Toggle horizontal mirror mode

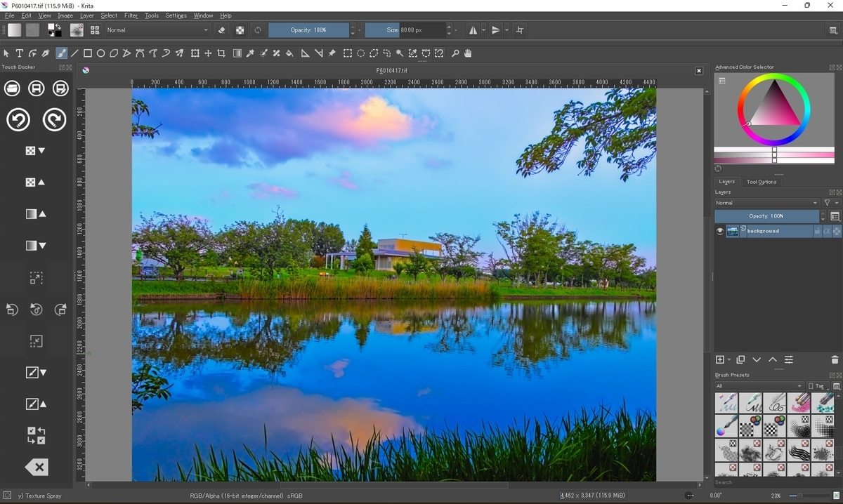473,30
